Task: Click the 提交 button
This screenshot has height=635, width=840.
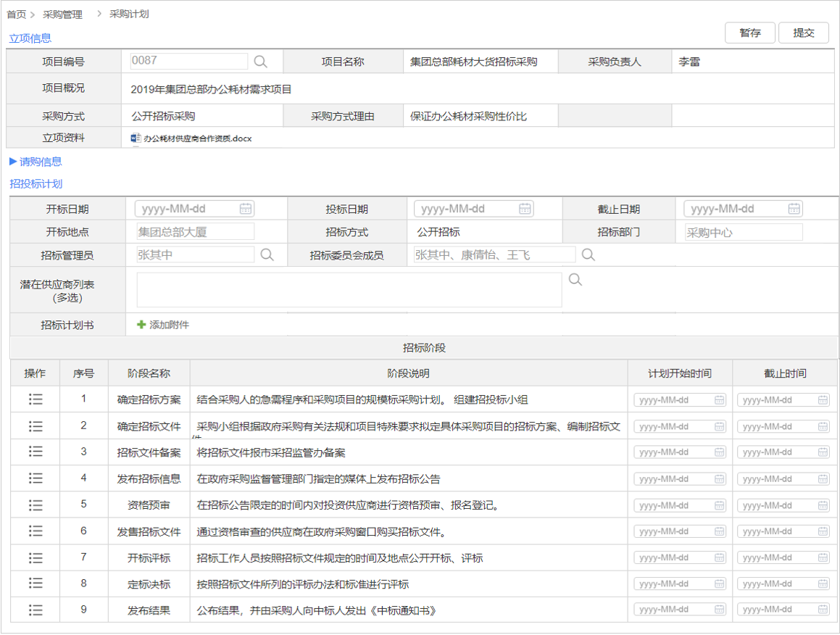Action: pos(804,33)
